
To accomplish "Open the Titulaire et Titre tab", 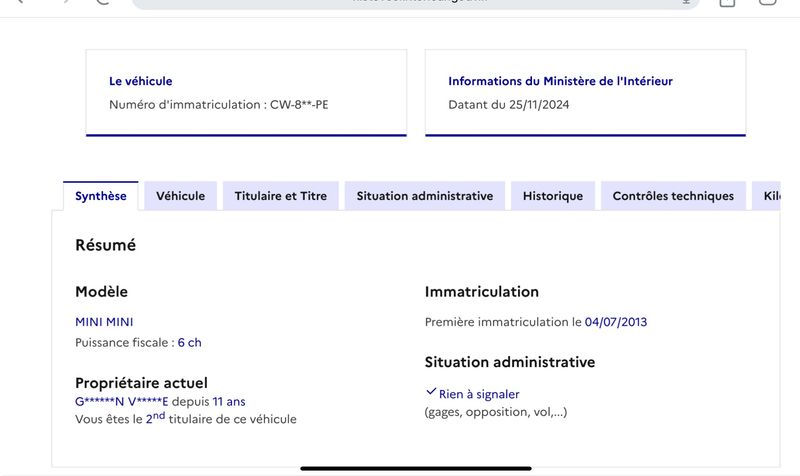I will 281,196.
